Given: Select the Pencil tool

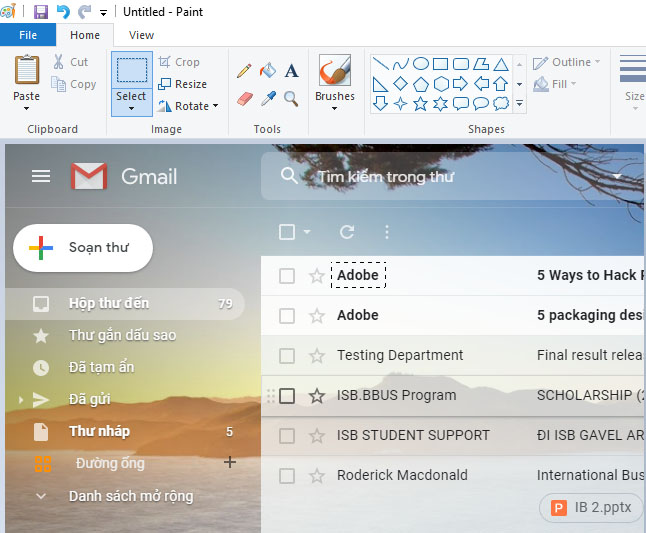Looking at the screenshot, I should pyautogui.click(x=244, y=71).
